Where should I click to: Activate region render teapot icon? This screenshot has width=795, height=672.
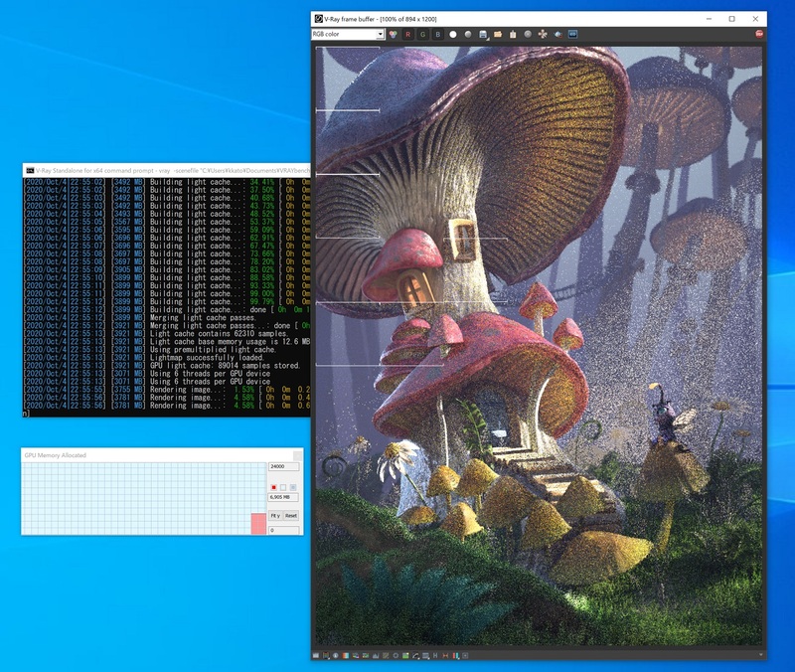pos(557,34)
